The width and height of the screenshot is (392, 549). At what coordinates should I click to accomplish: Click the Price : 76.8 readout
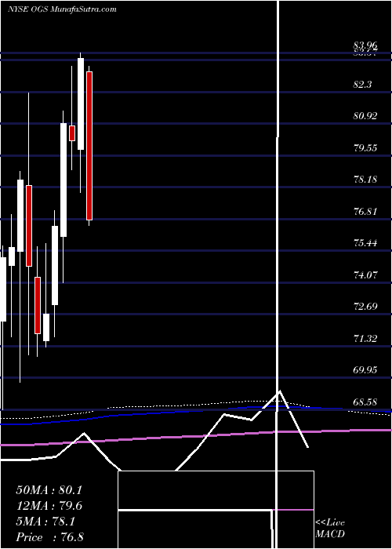point(49,537)
